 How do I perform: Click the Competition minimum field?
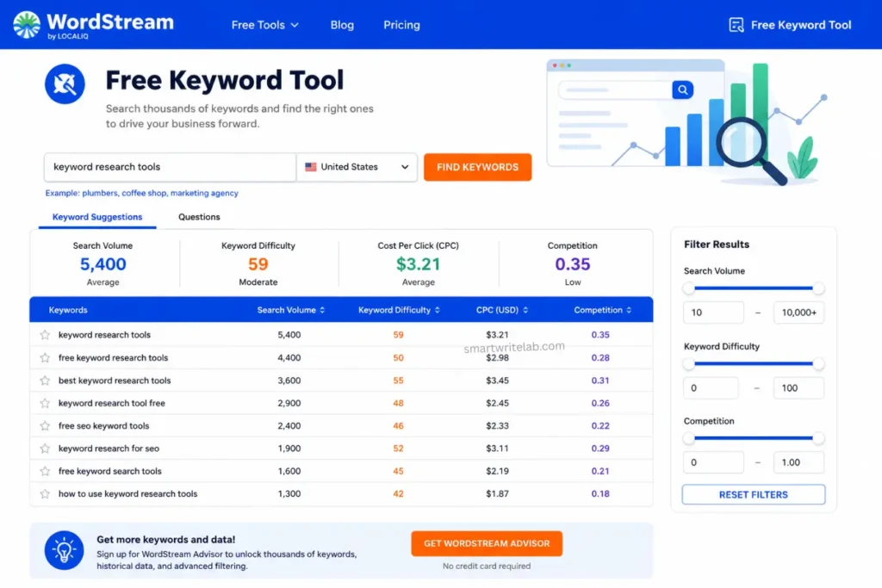pyautogui.click(x=713, y=462)
